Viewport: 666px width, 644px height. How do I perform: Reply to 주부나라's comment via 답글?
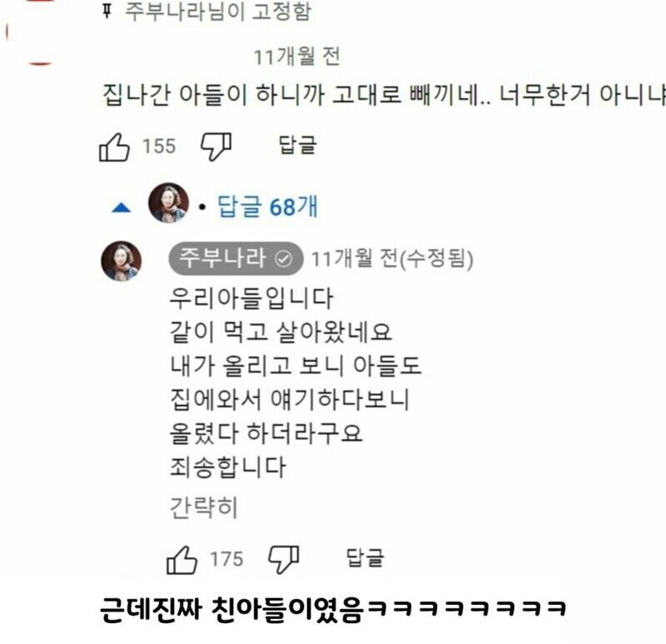365,557
